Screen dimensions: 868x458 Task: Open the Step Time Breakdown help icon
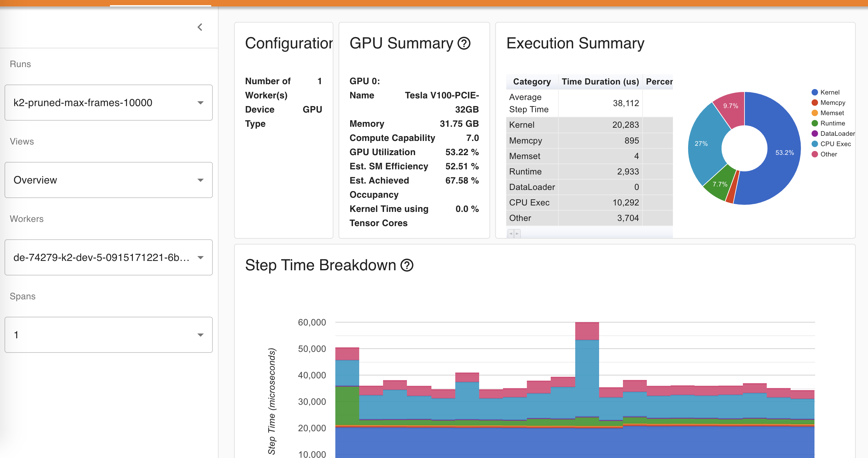click(407, 265)
